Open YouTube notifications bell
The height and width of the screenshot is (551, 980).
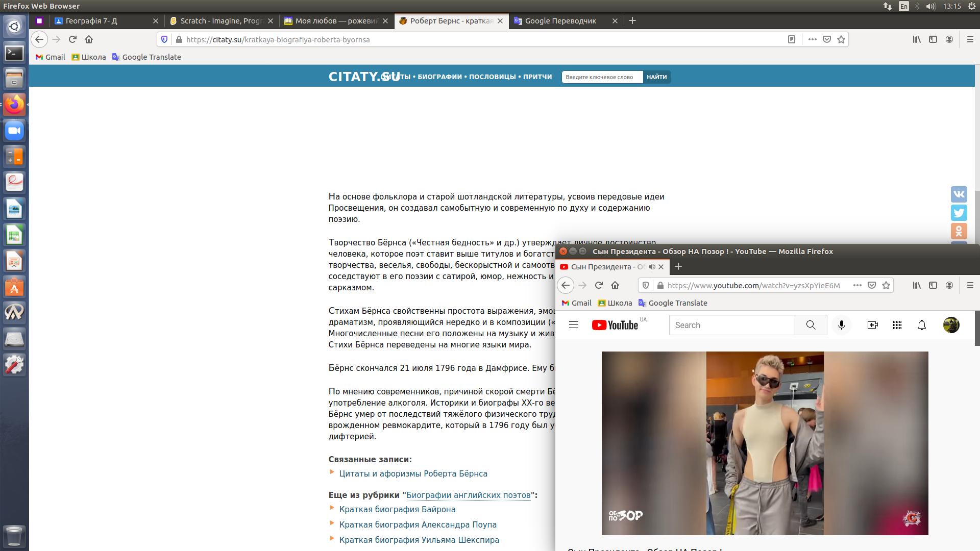[x=922, y=325]
